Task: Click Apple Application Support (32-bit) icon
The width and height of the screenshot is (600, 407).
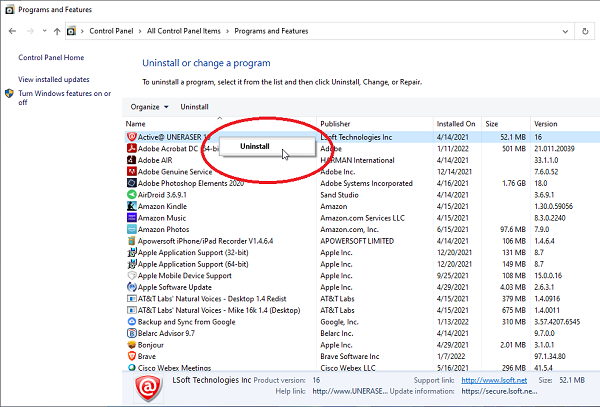Action: coord(132,252)
